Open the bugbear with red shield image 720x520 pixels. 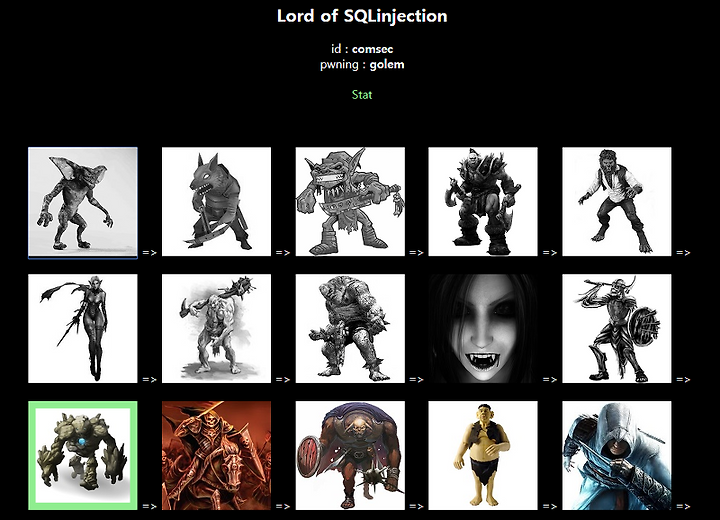350,455
